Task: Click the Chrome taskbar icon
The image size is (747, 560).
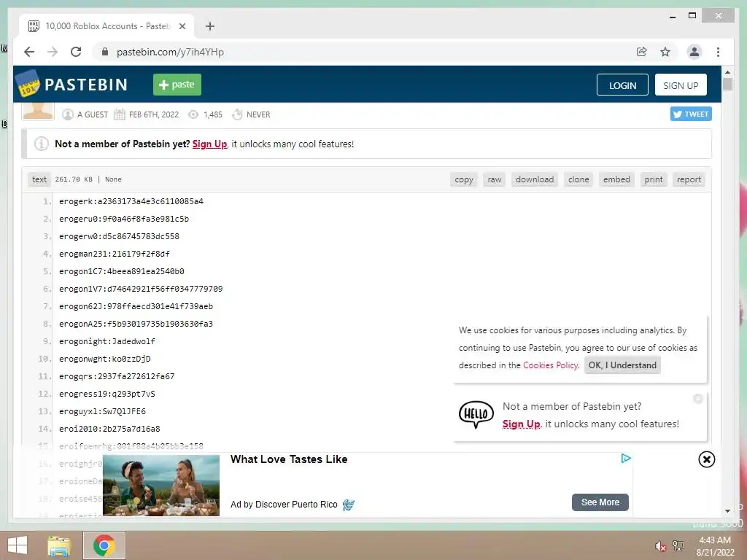Action: pos(104,545)
